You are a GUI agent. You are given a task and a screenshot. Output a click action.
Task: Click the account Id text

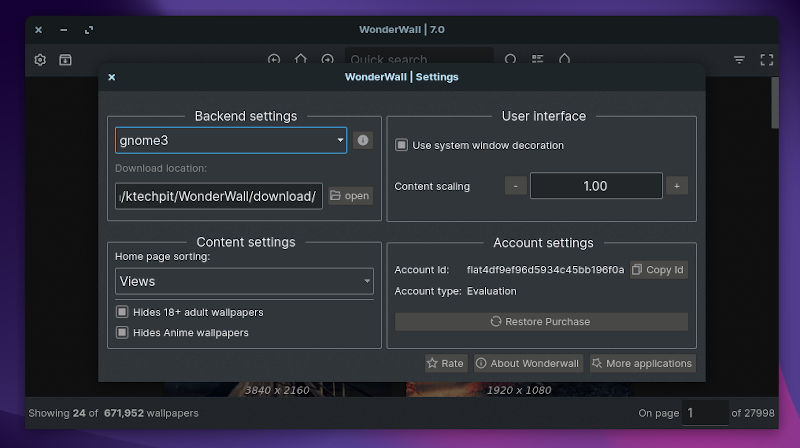[545, 270]
